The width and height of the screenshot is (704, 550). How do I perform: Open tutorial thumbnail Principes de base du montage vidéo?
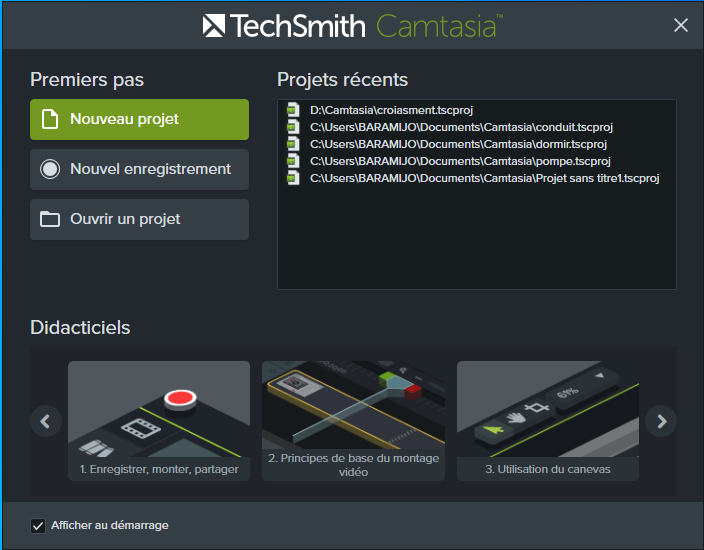[353, 421]
